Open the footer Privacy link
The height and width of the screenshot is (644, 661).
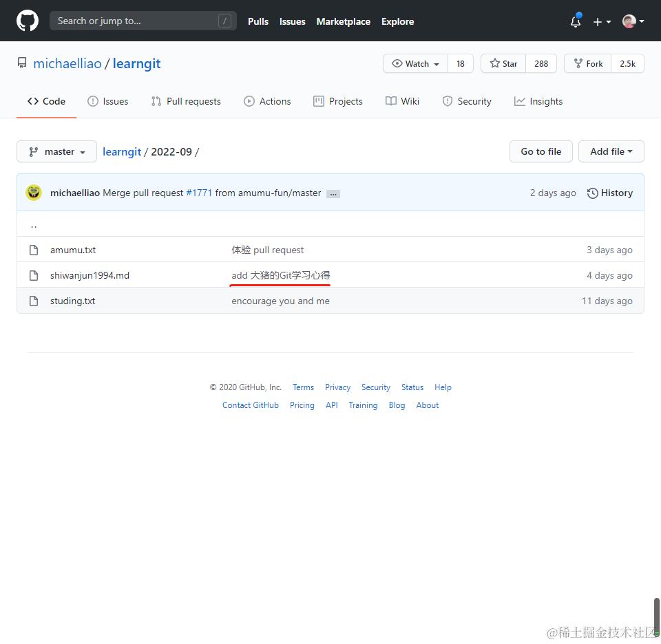click(337, 387)
